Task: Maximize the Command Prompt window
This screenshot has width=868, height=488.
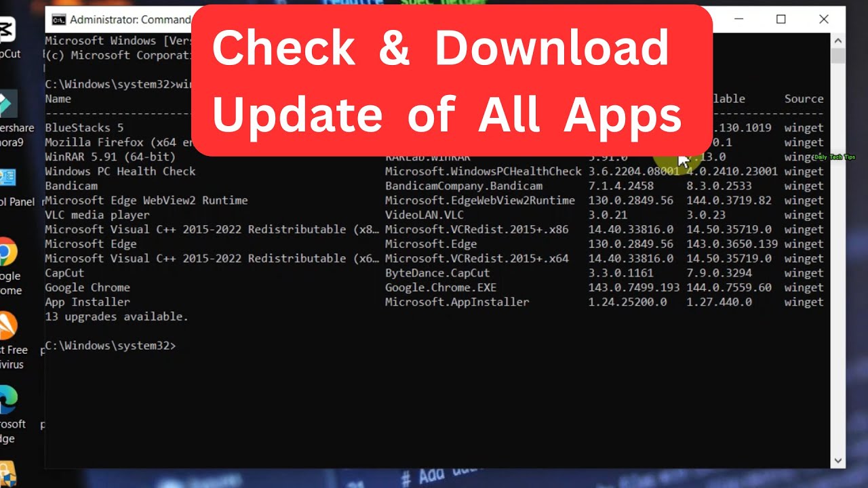Action: tap(781, 20)
